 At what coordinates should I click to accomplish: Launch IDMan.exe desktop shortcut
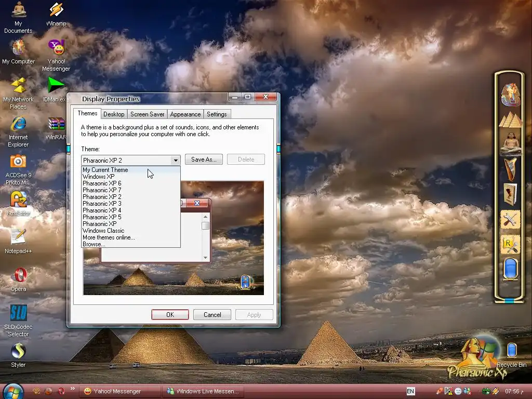point(56,89)
